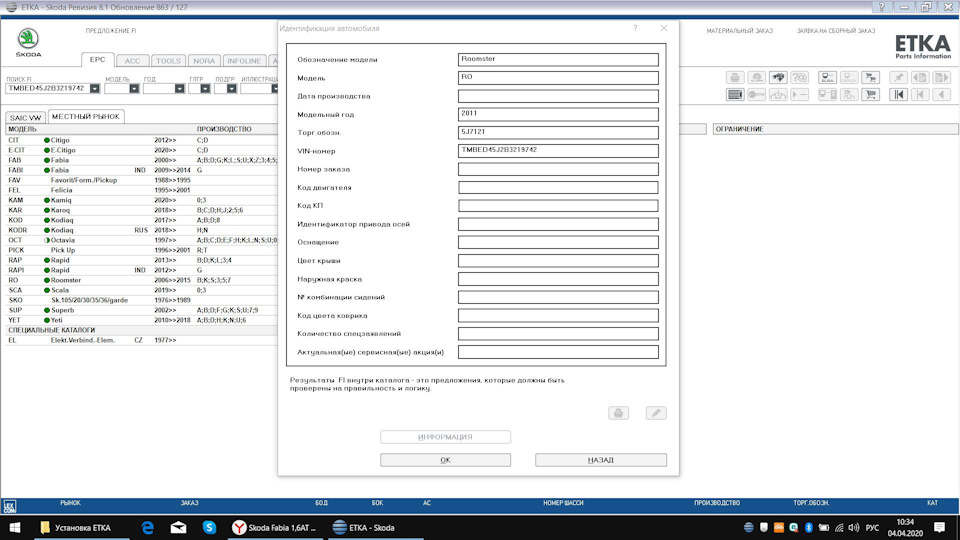960x540 pixels.
Task: Switch to the EPC tab
Action: tap(97, 60)
